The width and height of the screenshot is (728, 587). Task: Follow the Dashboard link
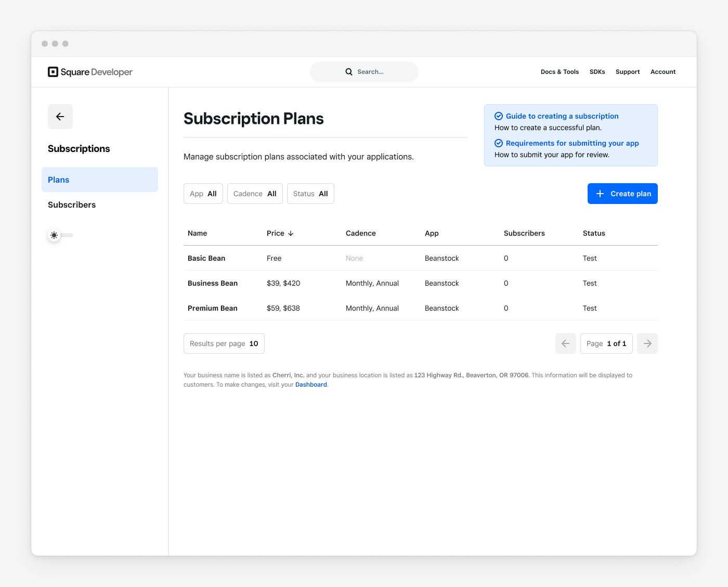tap(311, 385)
